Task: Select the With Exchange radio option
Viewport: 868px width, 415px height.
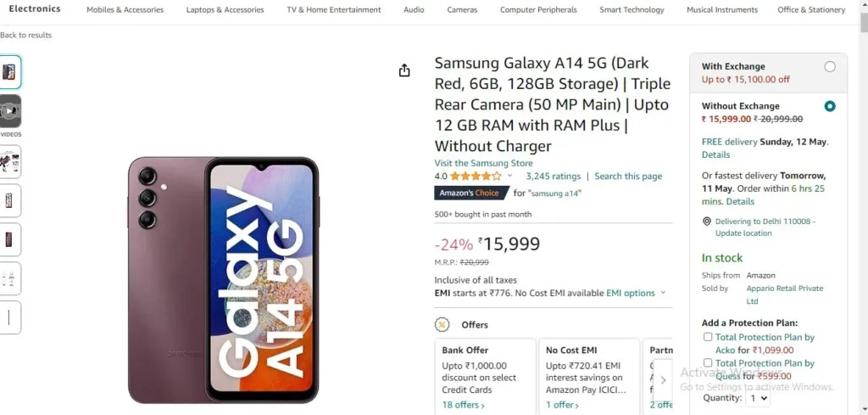Action: 830,66
